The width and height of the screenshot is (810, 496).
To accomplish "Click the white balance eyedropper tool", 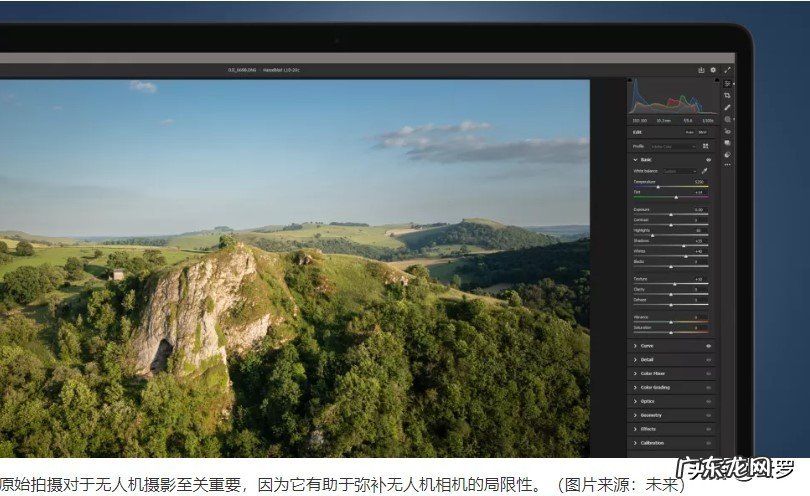I will pyautogui.click(x=705, y=171).
